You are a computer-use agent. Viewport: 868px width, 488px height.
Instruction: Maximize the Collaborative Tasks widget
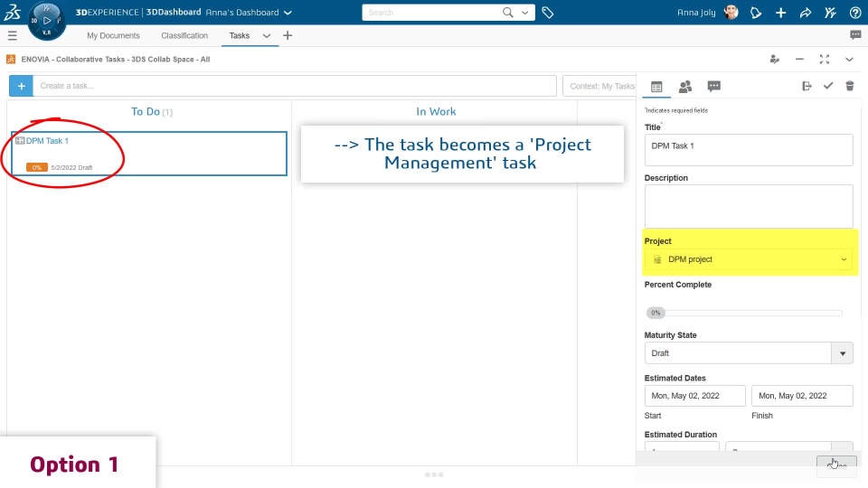tap(825, 60)
